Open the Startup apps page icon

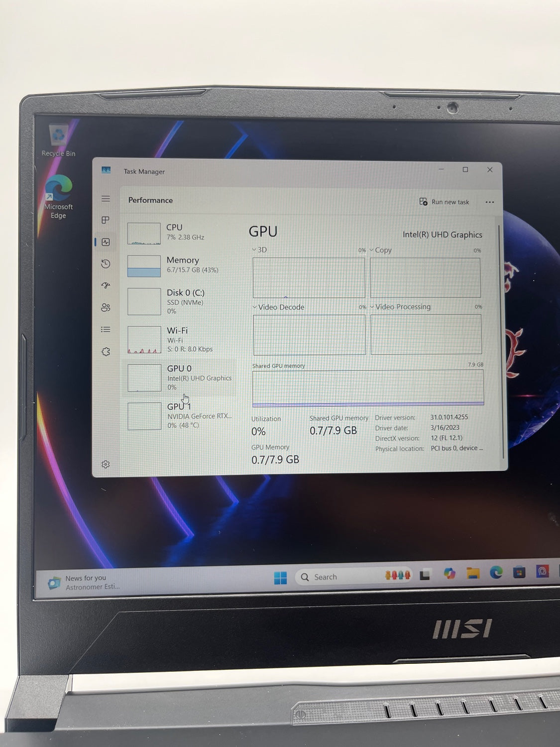106,285
